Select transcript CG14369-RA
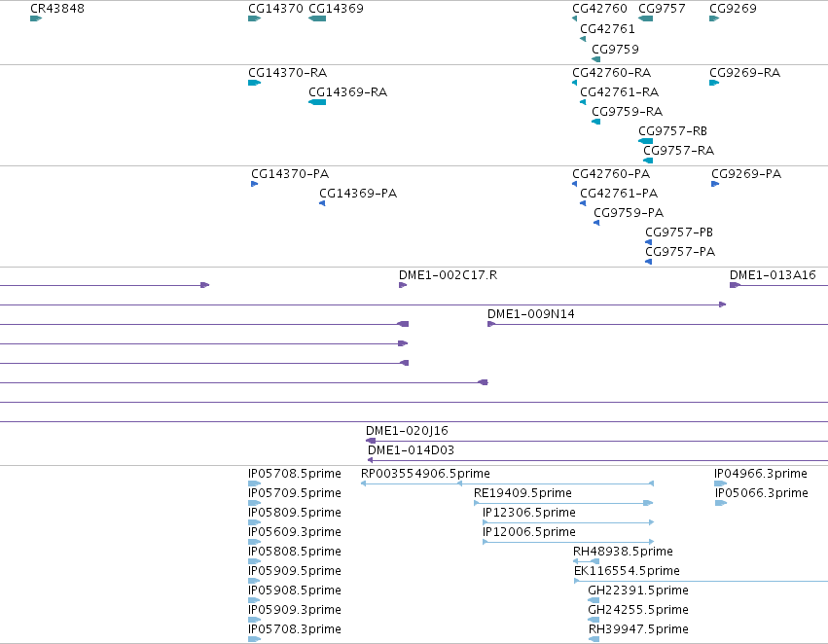Screen dimensions: 828x644 (347, 91)
